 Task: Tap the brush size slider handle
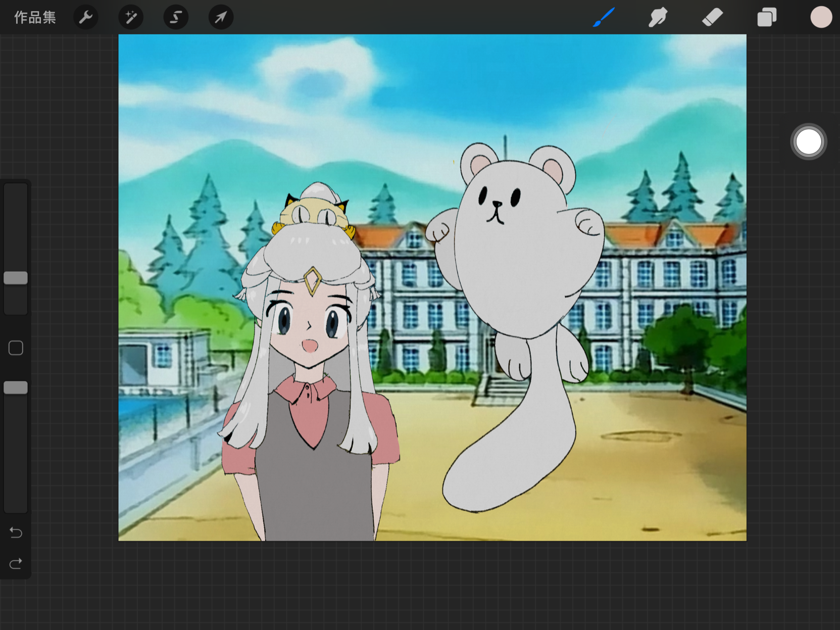coord(16,277)
